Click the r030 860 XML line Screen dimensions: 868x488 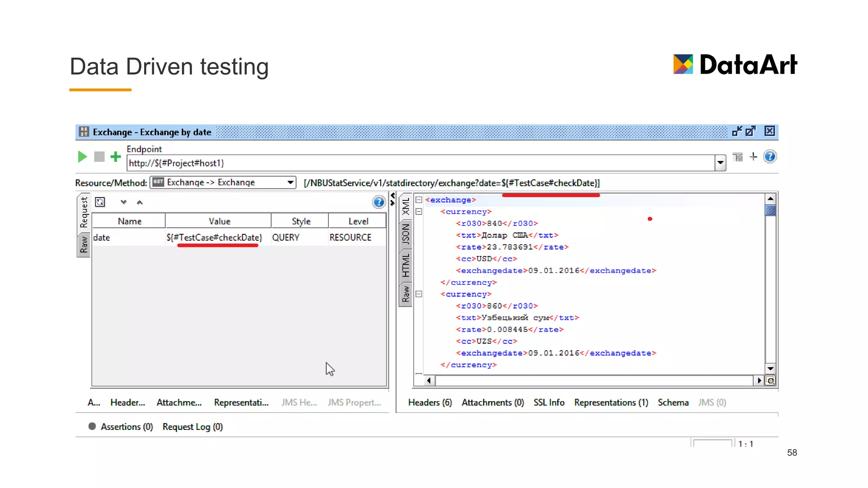497,306
